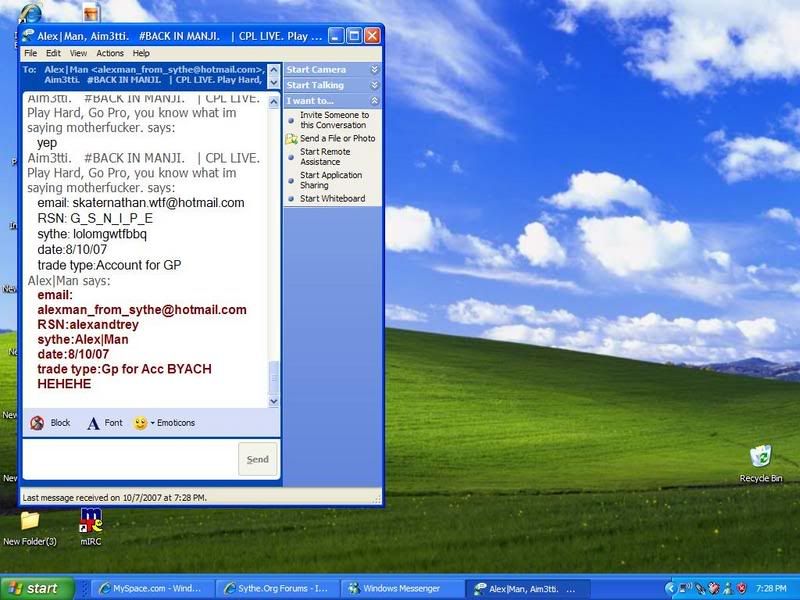This screenshot has height=600, width=800.
Task: Click the To: recipients field text
Action: pos(154,75)
